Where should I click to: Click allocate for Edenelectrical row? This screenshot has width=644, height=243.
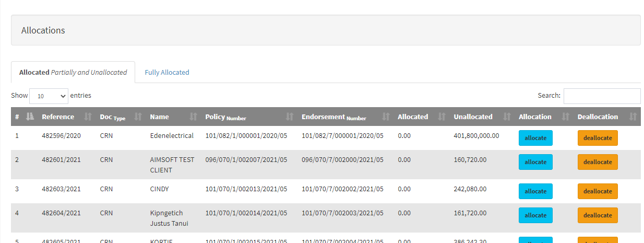click(535, 138)
